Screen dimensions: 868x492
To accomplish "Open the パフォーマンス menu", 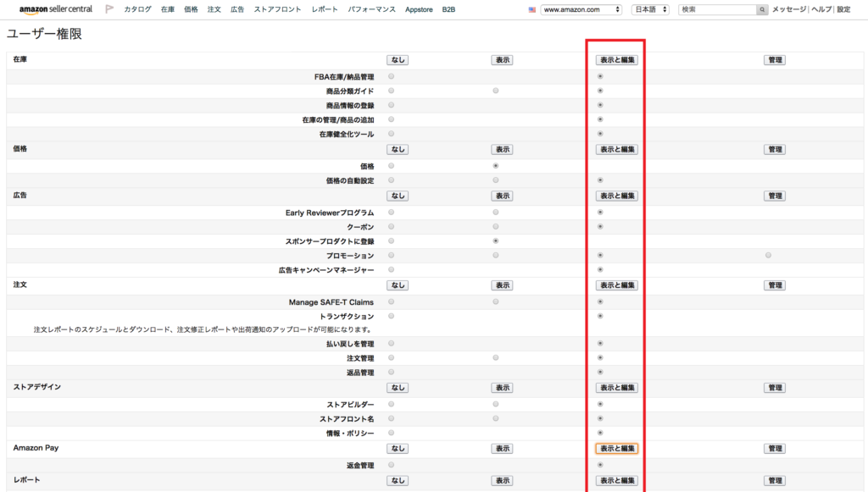I will point(372,9).
